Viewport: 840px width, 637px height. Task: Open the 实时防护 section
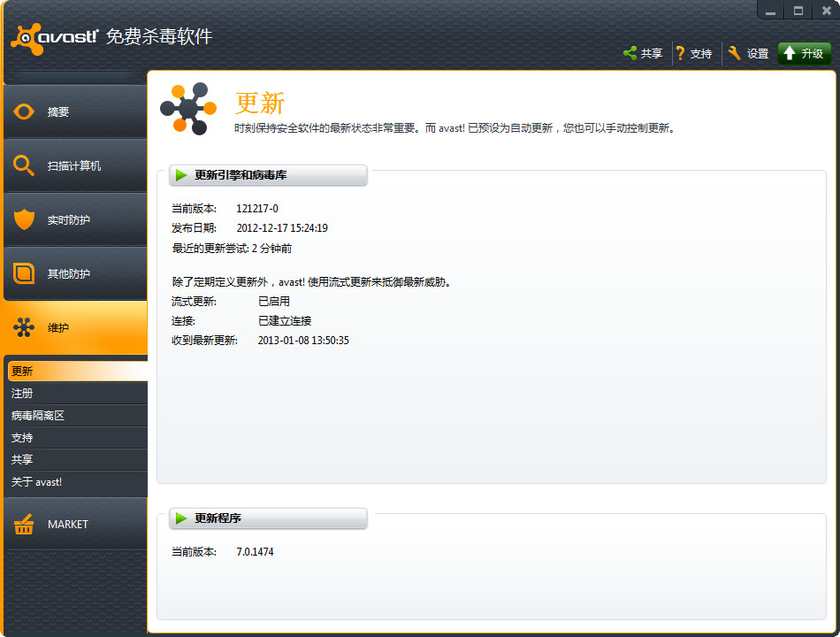(x=75, y=219)
